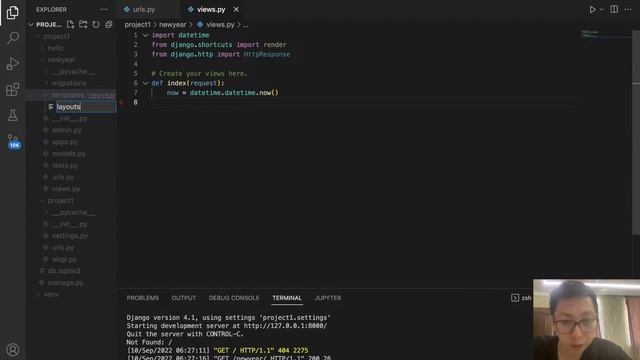
Task: Click line number 8 in gutter
Action: (x=136, y=102)
